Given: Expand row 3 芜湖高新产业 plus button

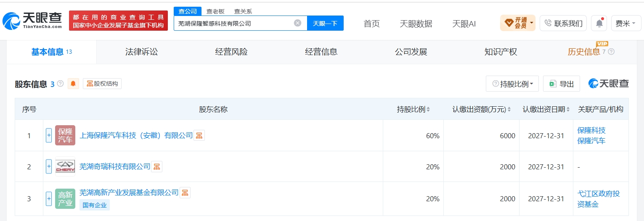Looking at the screenshot, I should (x=49, y=198).
